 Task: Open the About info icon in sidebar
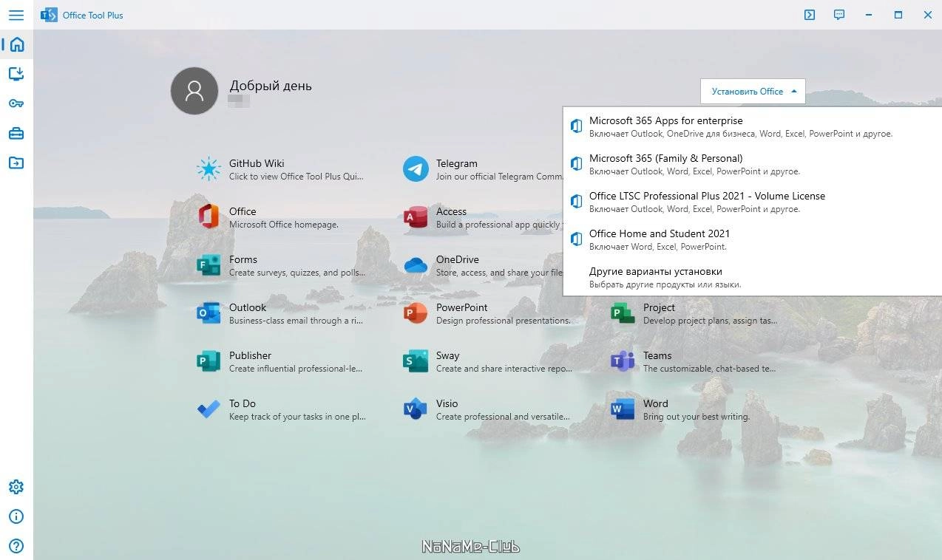point(16,516)
